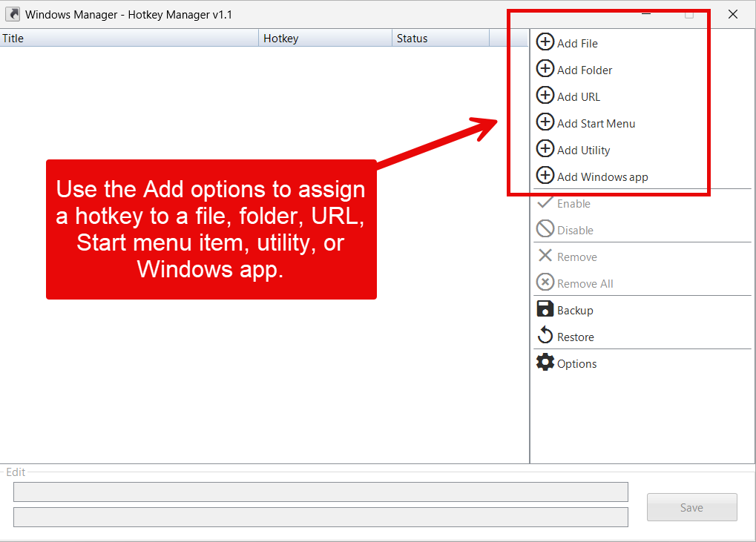The image size is (756, 542).
Task: Select the Remove All text entry
Action: tap(585, 284)
